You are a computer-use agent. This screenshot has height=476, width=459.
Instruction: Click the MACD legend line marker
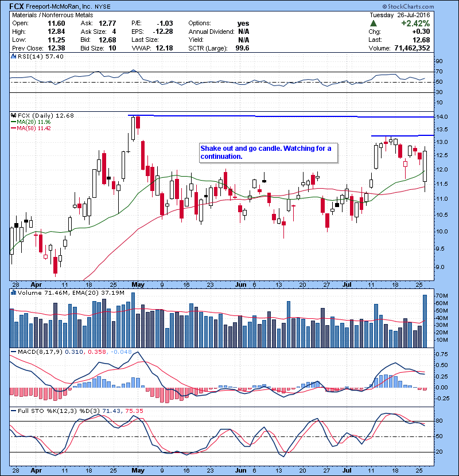pyautogui.click(x=13, y=352)
